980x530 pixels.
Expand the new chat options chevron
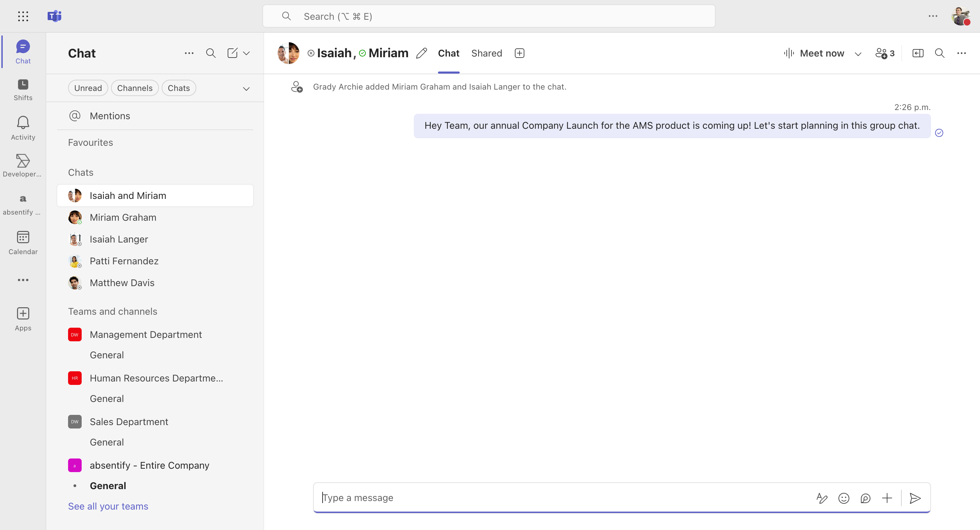pos(246,53)
